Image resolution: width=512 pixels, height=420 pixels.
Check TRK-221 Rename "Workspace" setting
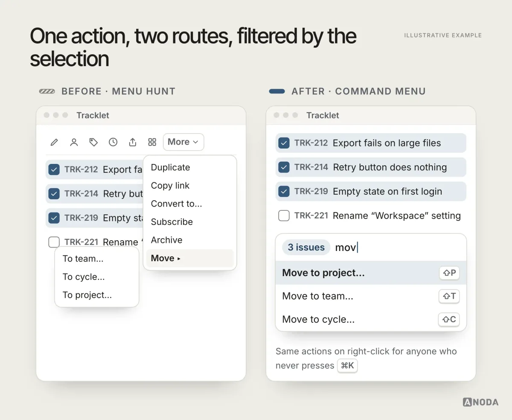tap(284, 216)
